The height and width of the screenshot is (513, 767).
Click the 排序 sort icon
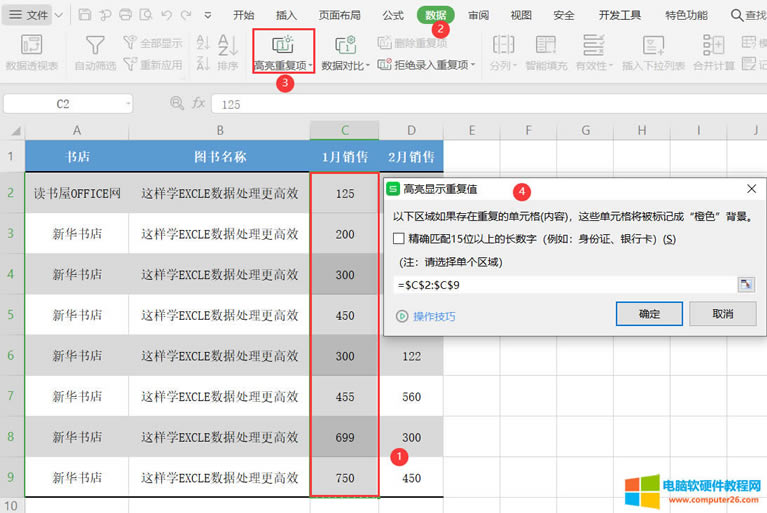pos(228,45)
